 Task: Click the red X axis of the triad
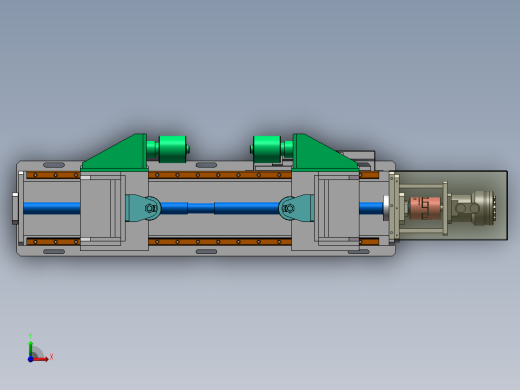tap(41, 359)
